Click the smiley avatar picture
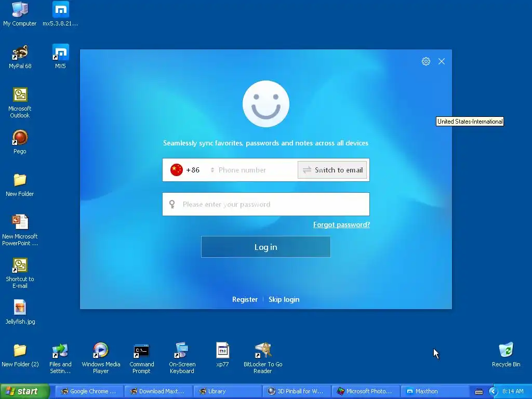The image size is (532, 399). tap(266, 104)
